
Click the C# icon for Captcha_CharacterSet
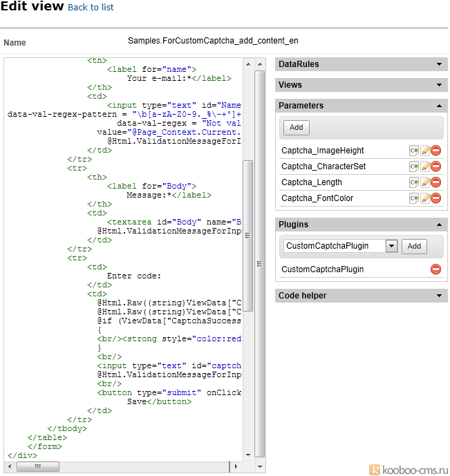413,166
